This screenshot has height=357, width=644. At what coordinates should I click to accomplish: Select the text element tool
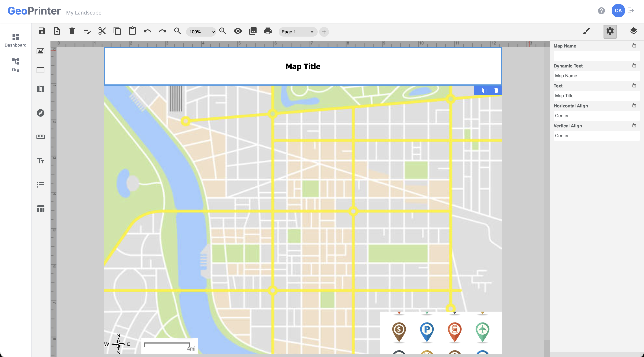coord(40,161)
